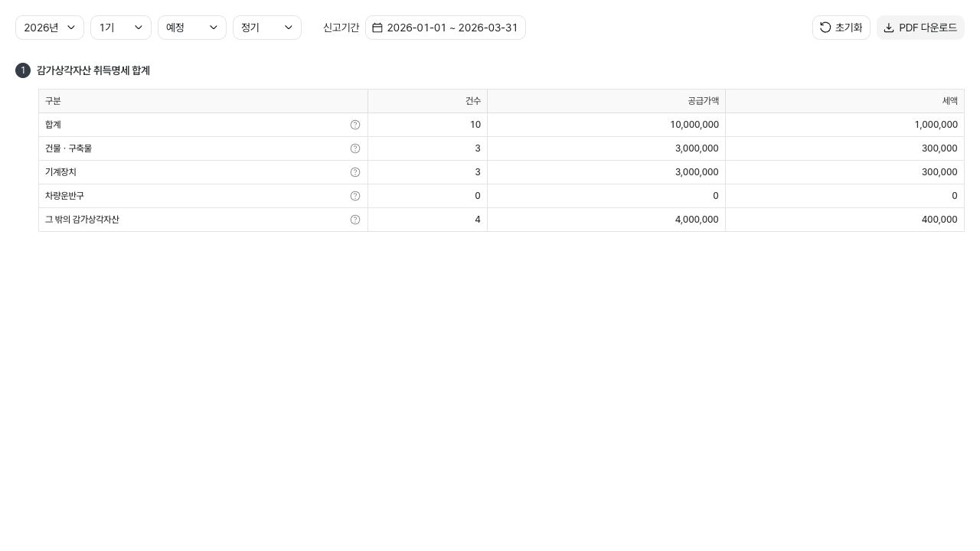Select the 합계 row label
Image resolution: width=980 pixels, height=551 pixels.
pos(53,125)
